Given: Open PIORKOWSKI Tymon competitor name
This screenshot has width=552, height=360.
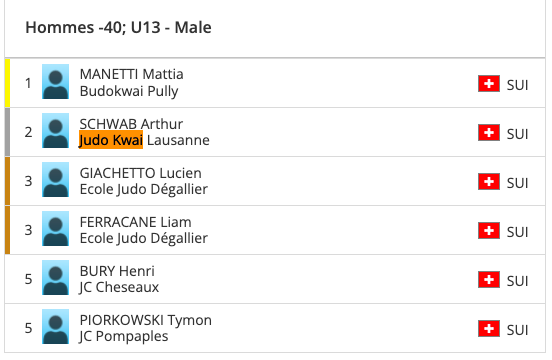Looking at the screenshot, I should pyautogui.click(x=146, y=320).
